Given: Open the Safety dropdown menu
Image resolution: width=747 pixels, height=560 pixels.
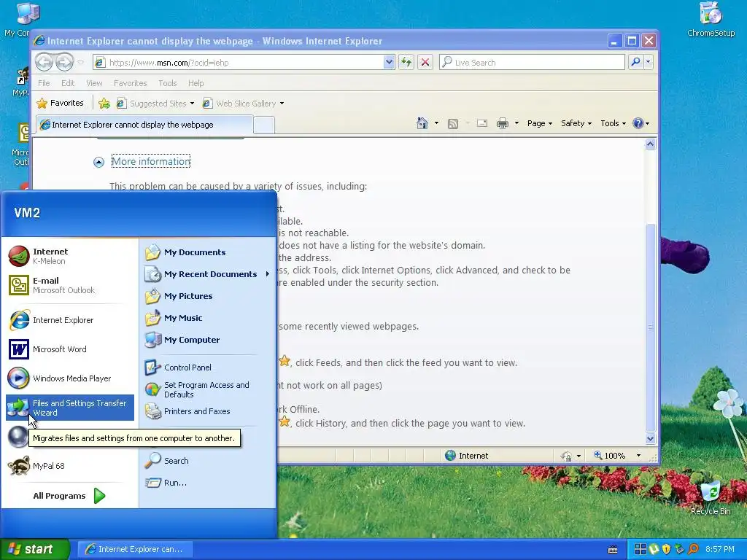Looking at the screenshot, I should (576, 123).
